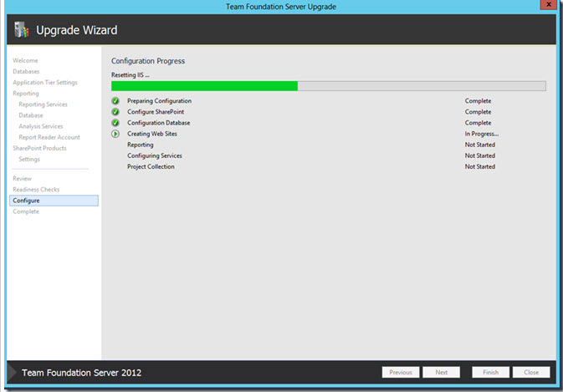Click the Close button at bottom
Image resolution: width=563 pixels, height=392 pixels.
pos(531,372)
